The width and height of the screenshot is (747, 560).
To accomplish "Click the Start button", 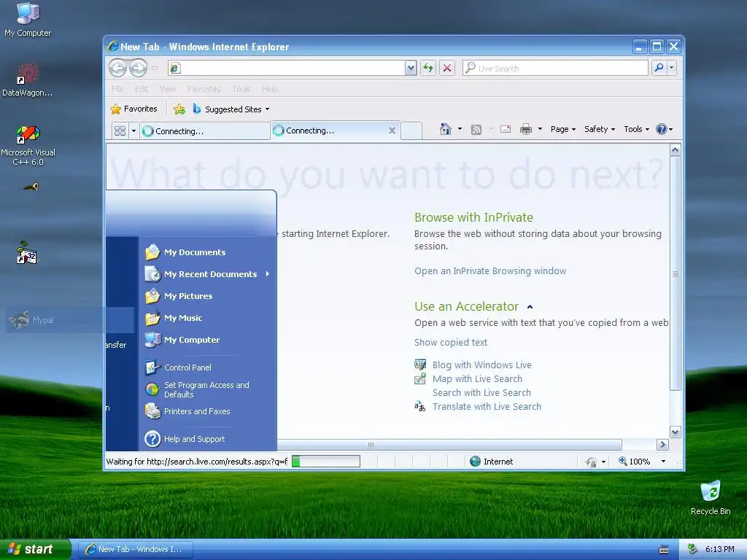I will pos(35,550).
